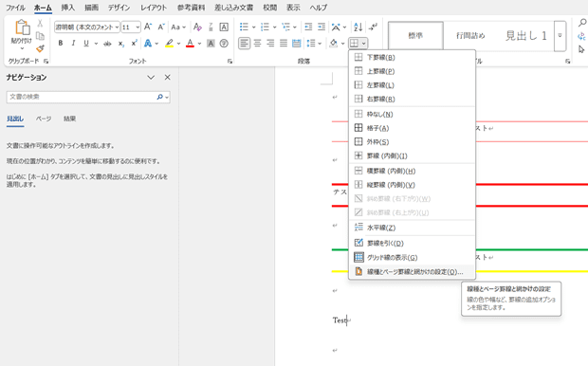Click the Superscript x² icon
The width and height of the screenshot is (588, 366).
134,44
